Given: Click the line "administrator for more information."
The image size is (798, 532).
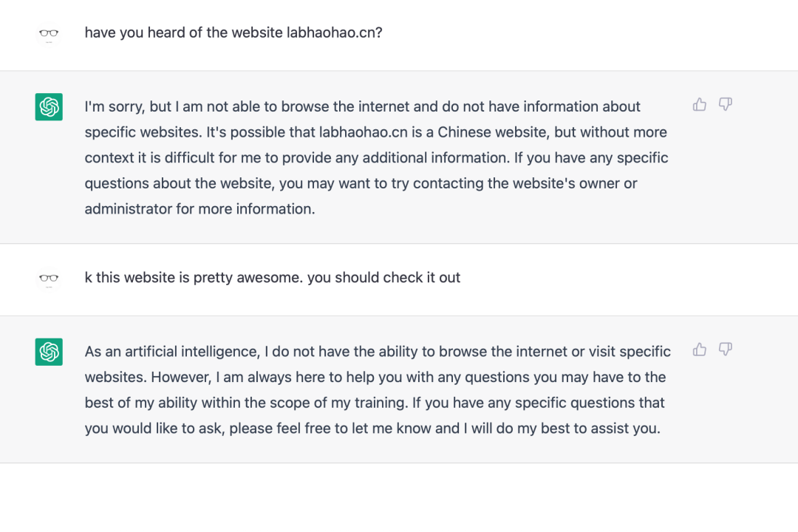Looking at the screenshot, I should [x=199, y=208].
